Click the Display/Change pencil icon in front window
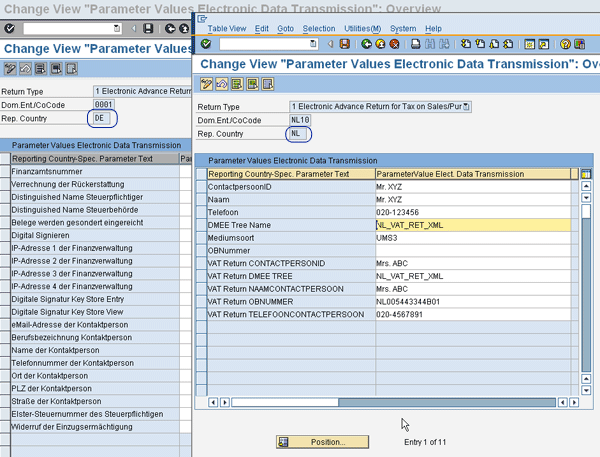600x457 pixels. [207, 83]
